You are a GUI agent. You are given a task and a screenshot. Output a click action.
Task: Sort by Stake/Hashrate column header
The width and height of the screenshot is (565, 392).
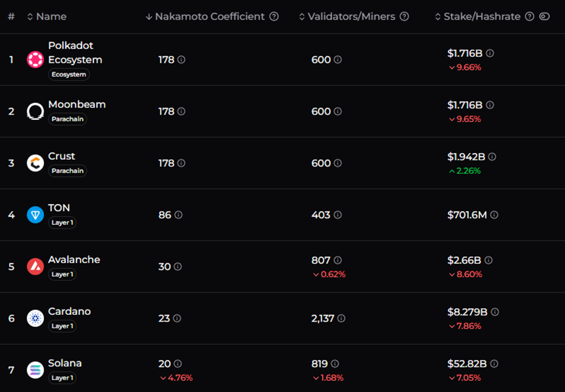(x=481, y=17)
